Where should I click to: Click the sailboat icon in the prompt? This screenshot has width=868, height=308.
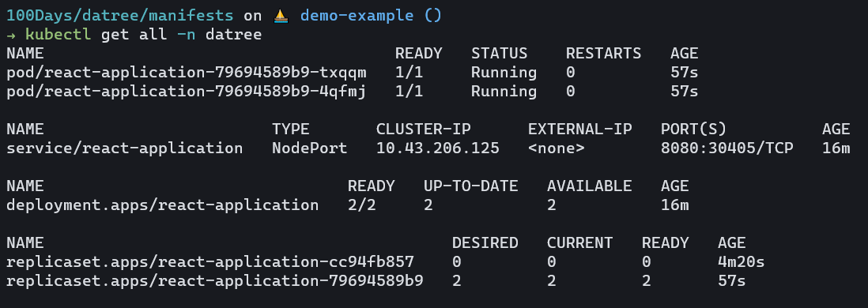coord(281,16)
